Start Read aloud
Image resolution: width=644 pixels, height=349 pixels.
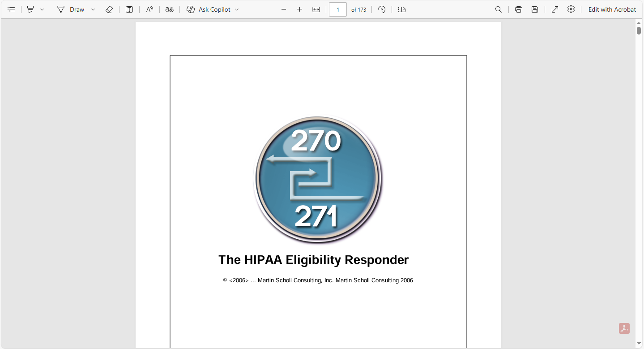pyautogui.click(x=149, y=9)
